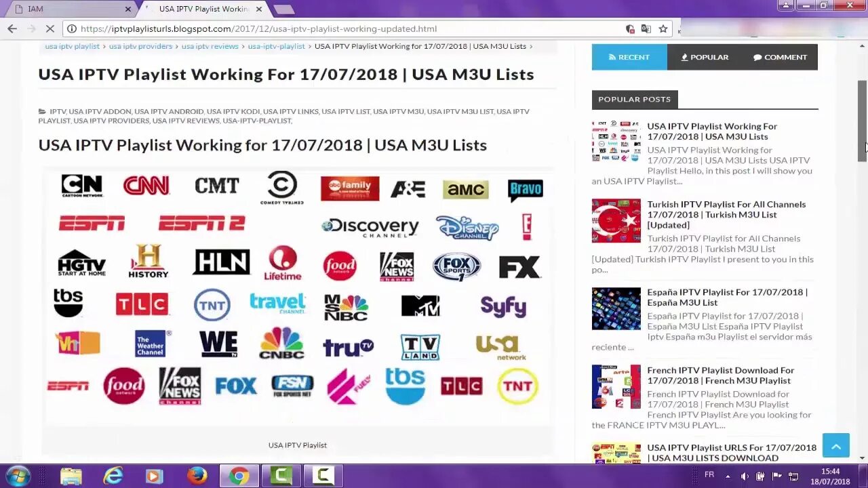
Task: Click the Disney Channel logo in the image
Action: click(467, 228)
